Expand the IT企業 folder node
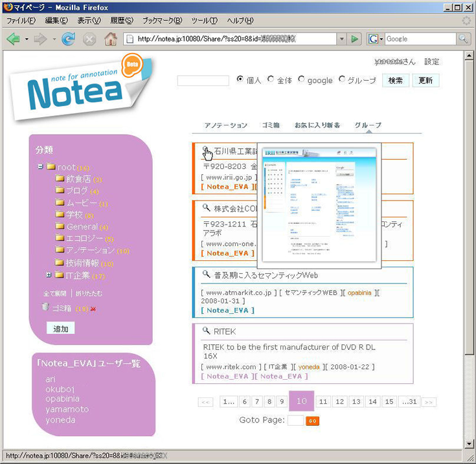The width and height of the screenshot is (476, 464). [49, 275]
